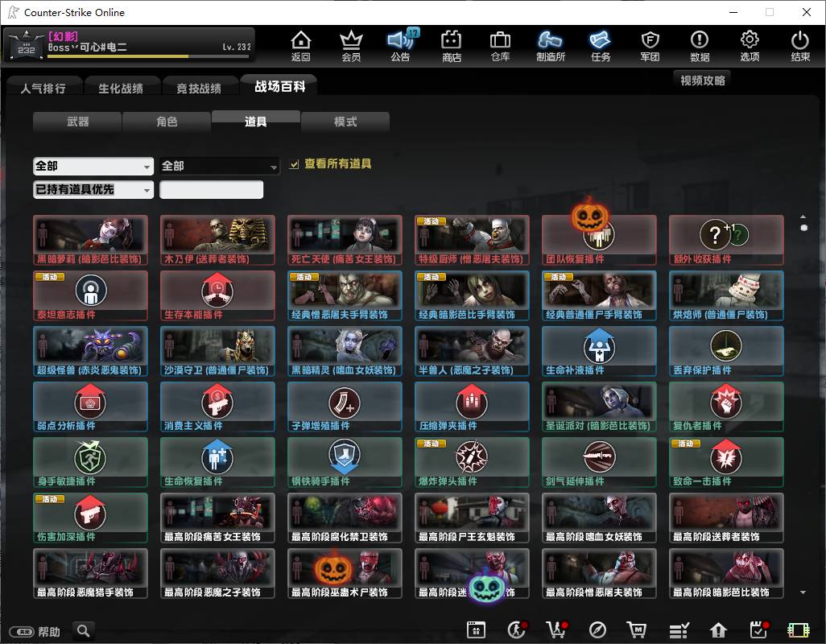This screenshot has width=826, height=644.
Task: Click the scroll down arrow of item list
Action: pos(803,592)
